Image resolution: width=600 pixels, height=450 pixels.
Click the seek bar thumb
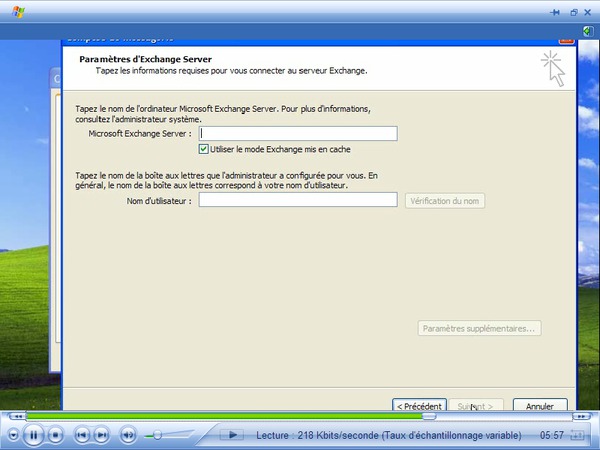tap(429, 416)
